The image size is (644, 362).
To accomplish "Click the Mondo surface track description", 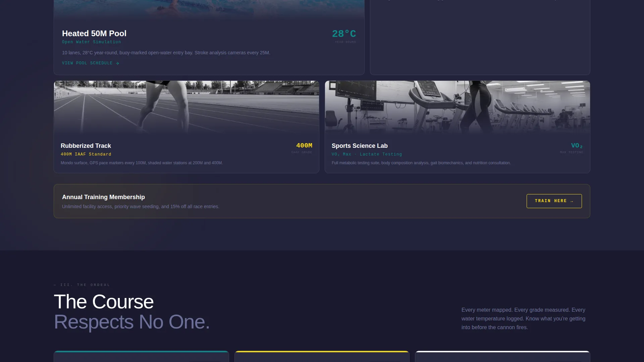I will (x=142, y=163).
